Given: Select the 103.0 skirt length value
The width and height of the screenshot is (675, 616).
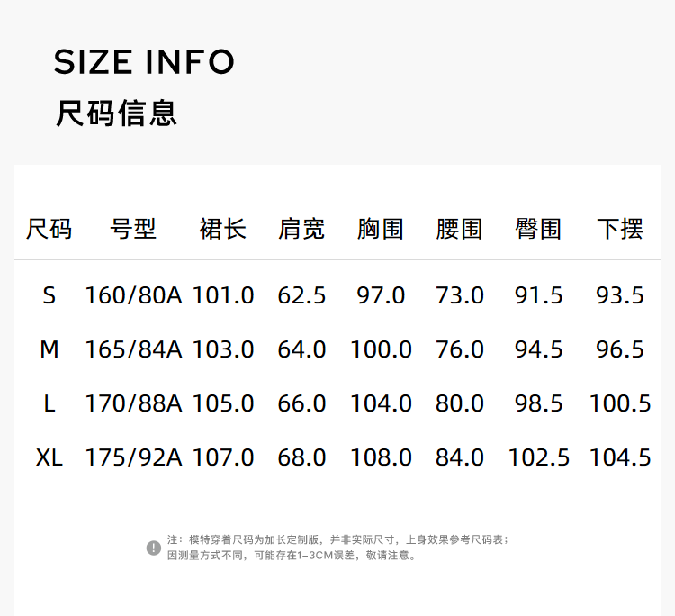Looking at the screenshot, I should [222, 349].
